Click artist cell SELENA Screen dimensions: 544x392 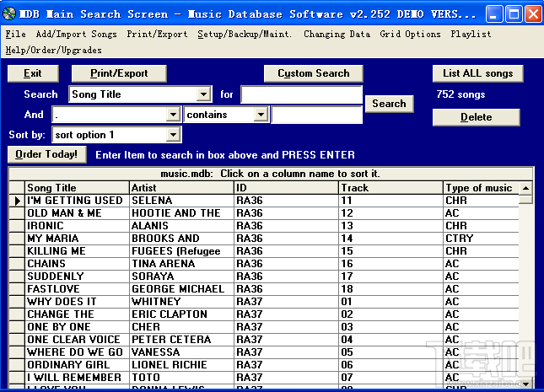[x=182, y=201]
